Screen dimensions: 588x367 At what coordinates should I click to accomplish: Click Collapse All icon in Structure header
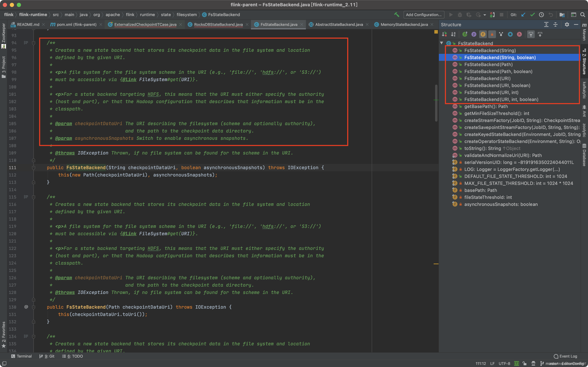(555, 24)
